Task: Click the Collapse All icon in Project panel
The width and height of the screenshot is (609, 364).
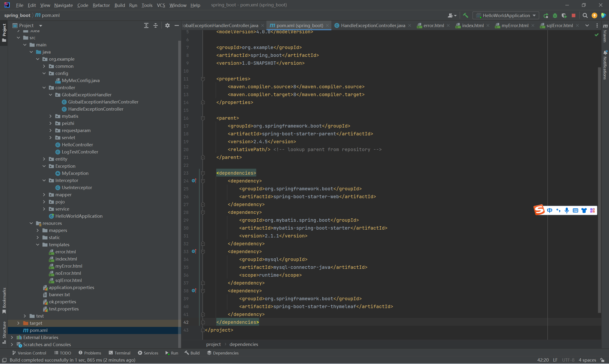Action: pyautogui.click(x=156, y=25)
